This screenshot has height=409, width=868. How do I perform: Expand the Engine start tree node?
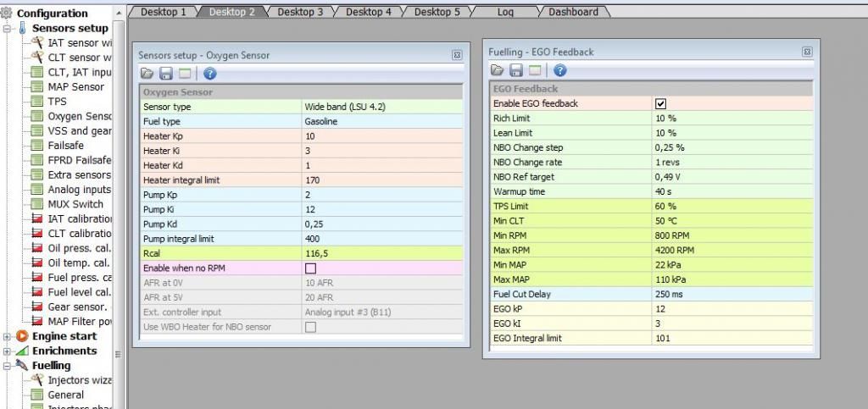click(8, 336)
